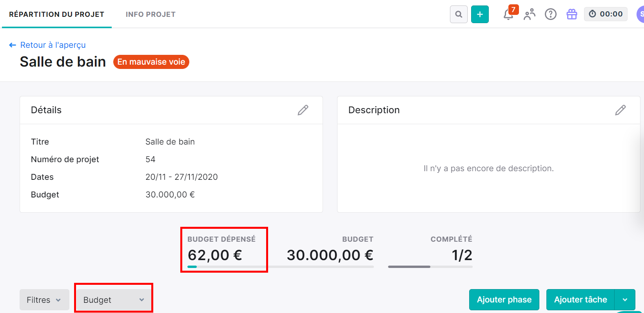Edit Description with the pencil icon
The width and height of the screenshot is (644, 313).
(x=620, y=110)
